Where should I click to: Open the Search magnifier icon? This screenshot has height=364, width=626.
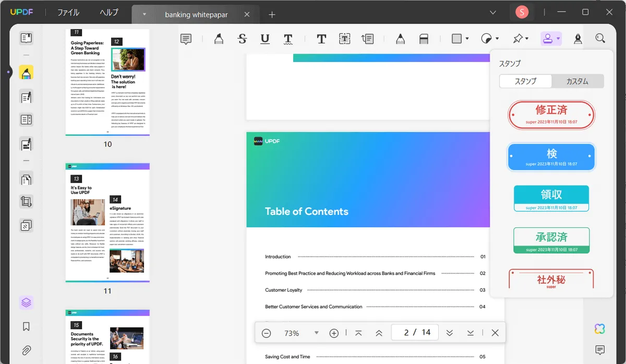[x=600, y=39]
